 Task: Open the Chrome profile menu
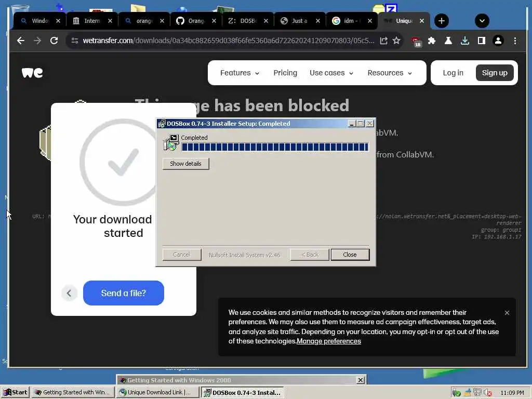point(498,41)
